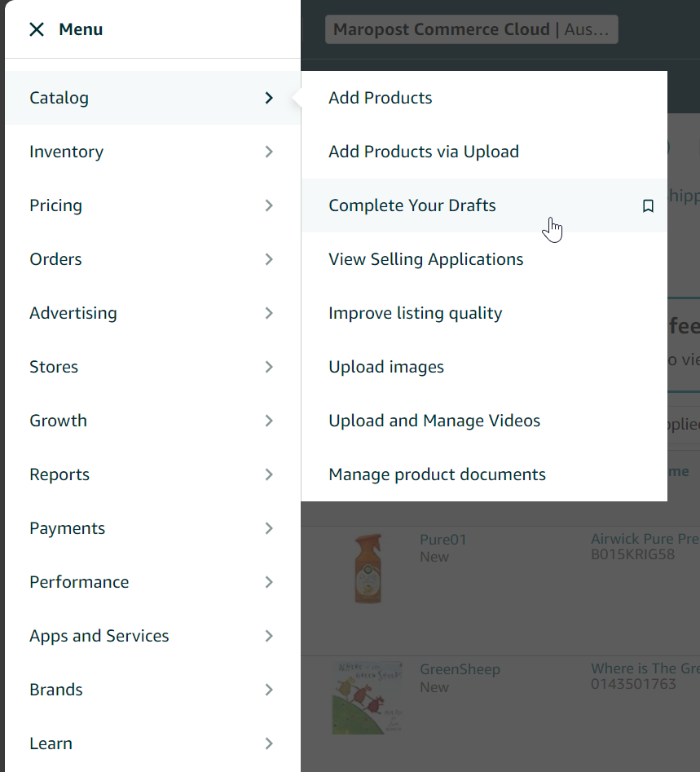Expand the Orders chevron arrow
Viewport: 700px width, 772px height.
(269, 259)
